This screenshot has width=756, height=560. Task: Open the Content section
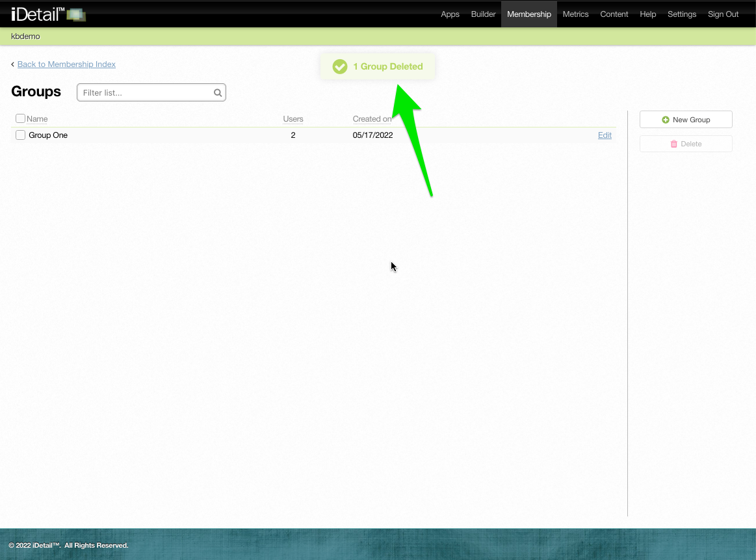point(614,14)
